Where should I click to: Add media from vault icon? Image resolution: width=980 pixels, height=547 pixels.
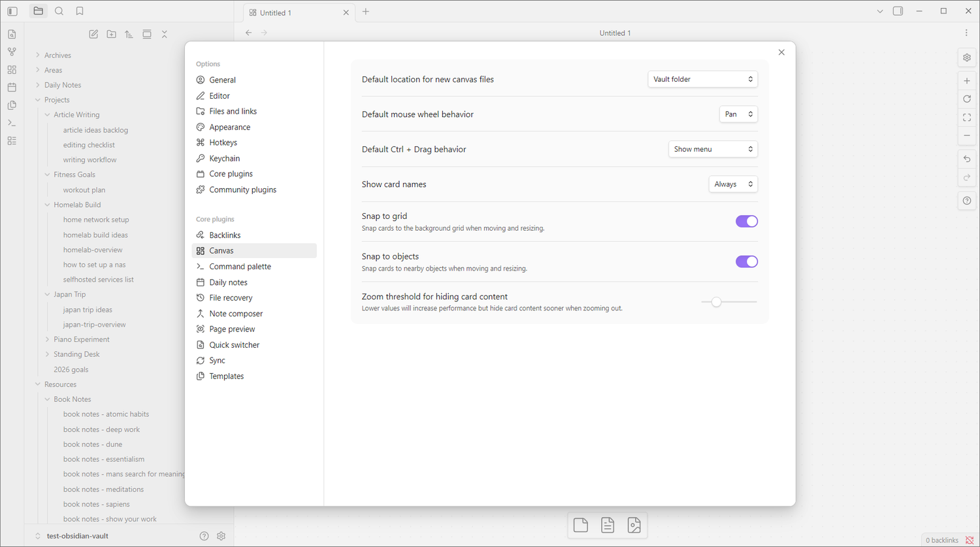click(x=634, y=525)
